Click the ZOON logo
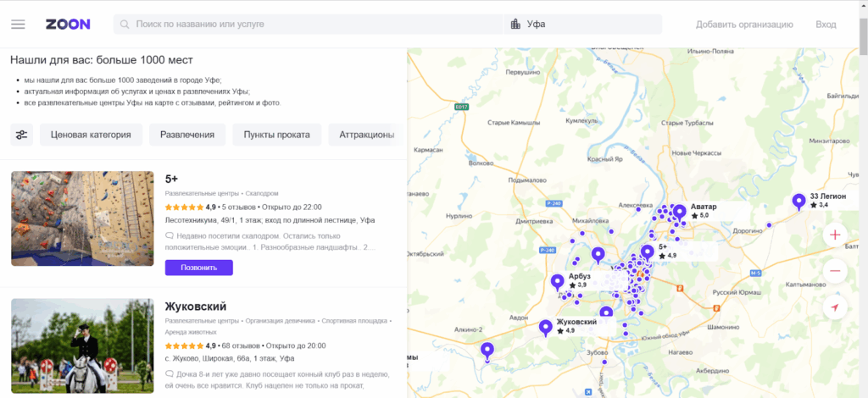The height and width of the screenshot is (398, 868). point(68,25)
